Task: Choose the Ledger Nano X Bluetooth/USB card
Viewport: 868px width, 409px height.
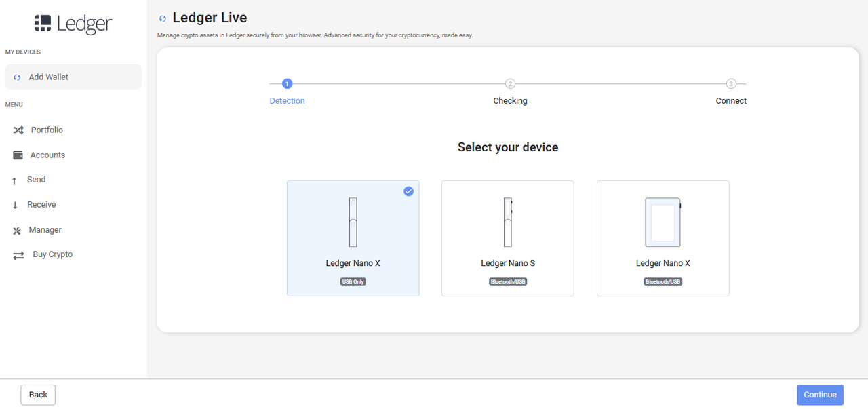Action: click(x=663, y=238)
